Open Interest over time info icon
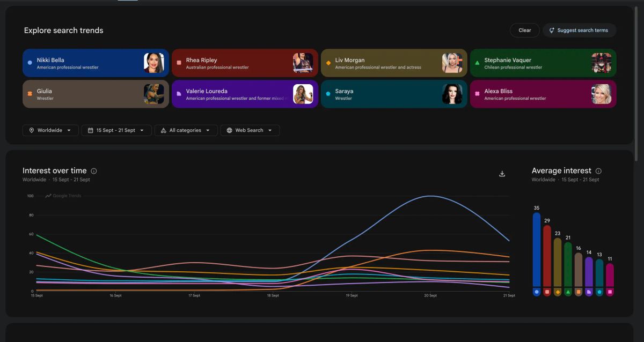 [x=94, y=171]
